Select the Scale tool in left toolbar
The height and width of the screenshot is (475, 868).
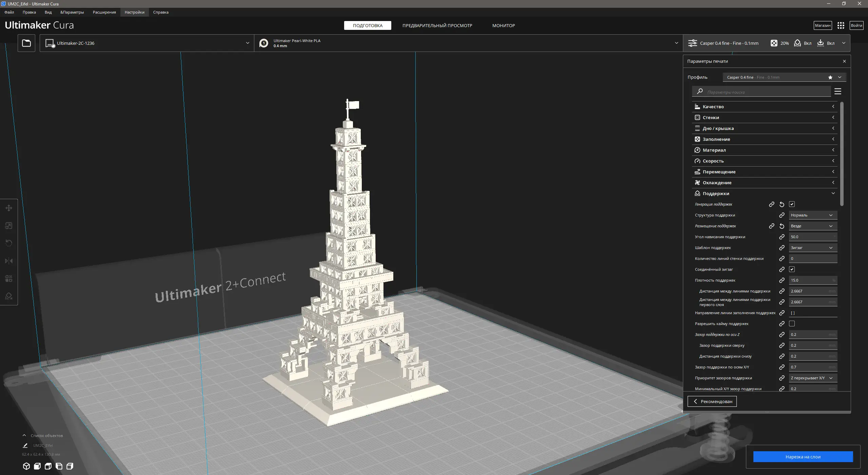tap(9, 226)
